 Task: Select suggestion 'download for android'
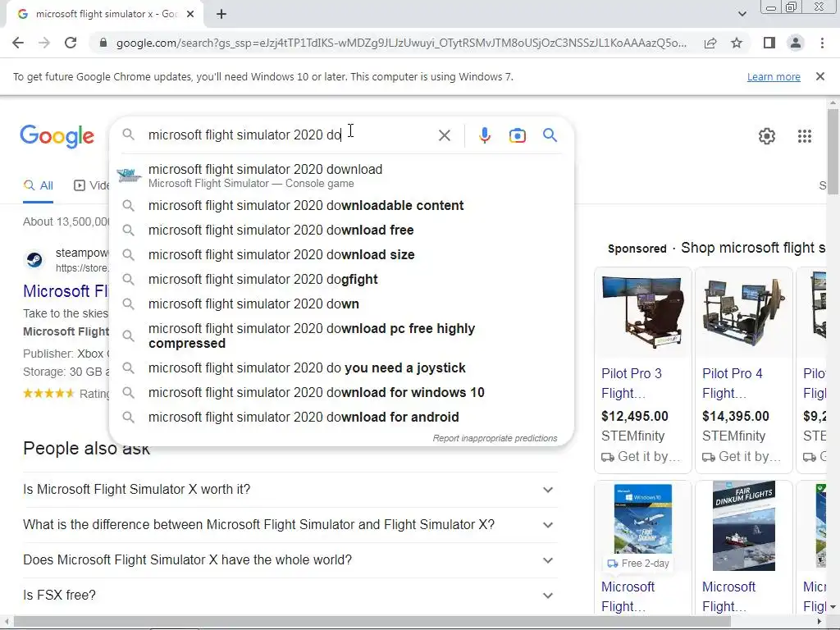point(341,417)
